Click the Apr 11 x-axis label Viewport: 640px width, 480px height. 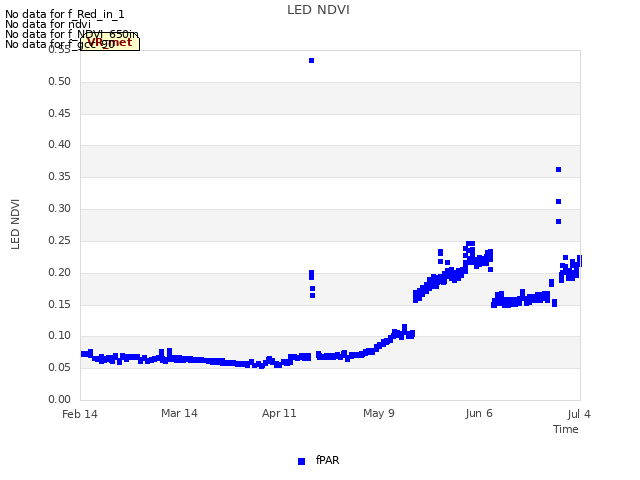tap(279, 413)
